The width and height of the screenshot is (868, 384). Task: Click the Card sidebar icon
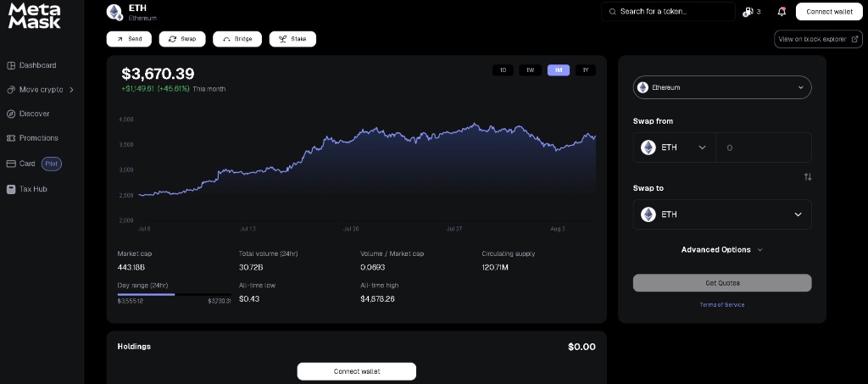coord(11,164)
